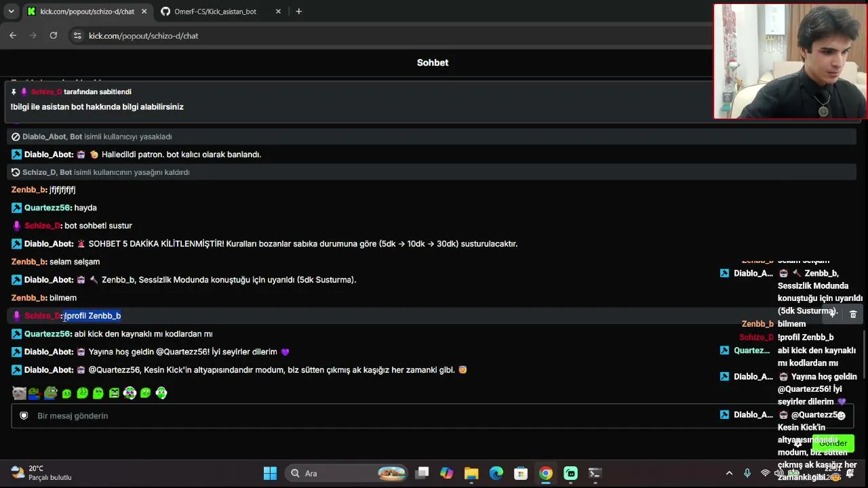The image size is (868, 488).
Task: Click moderator badge on "Halledildi patron" message
Action: click(x=16, y=155)
